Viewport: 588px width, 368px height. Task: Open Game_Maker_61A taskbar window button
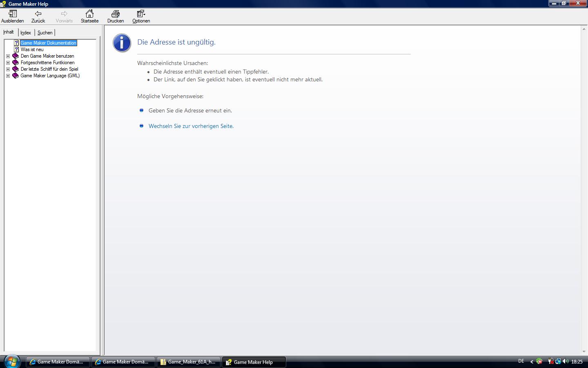(189, 362)
